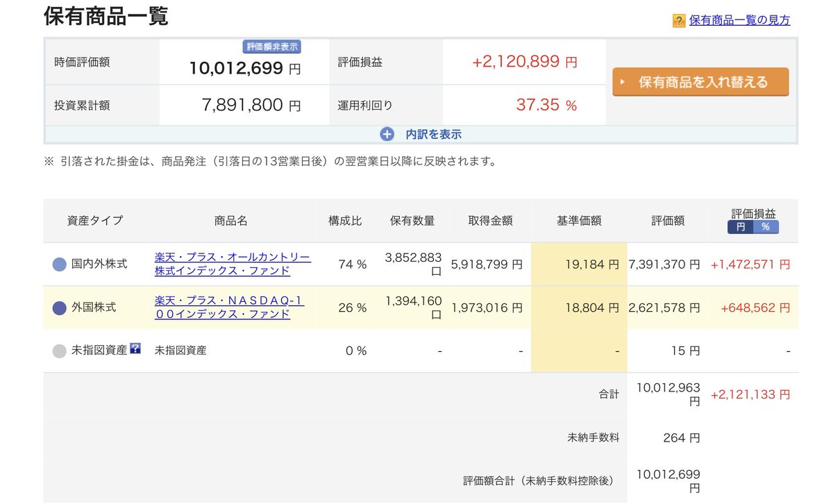Screen dimensions: 833x504
Task: Click the 74 % composition ratio cell
Action: pyautogui.click(x=351, y=264)
